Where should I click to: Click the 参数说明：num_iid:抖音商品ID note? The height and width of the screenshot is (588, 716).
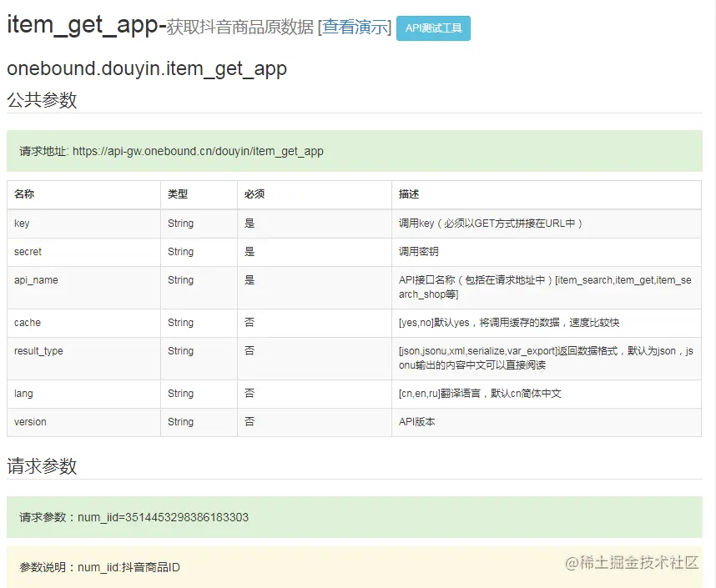(x=99, y=567)
